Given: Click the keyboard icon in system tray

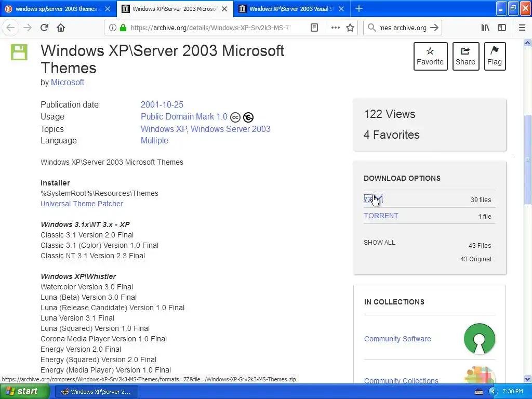Looking at the screenshot, I should point(478,392).
